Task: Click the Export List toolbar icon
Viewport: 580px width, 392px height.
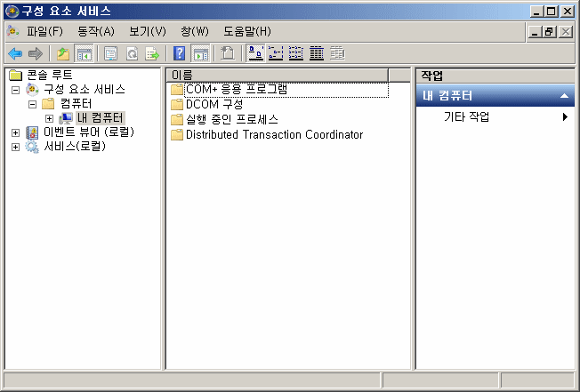Action: coord(152,54)
